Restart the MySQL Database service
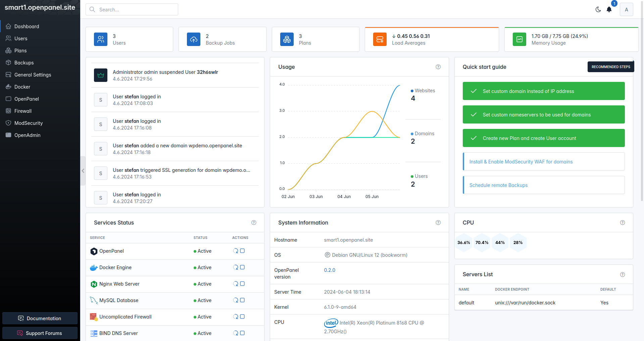Image resolution: width=644 pixels, height=341 pixels. pos(236,300)
